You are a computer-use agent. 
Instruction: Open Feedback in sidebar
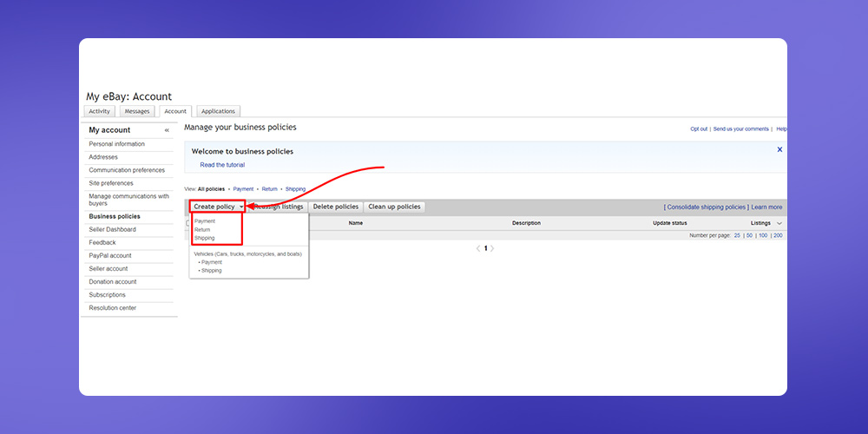pos(102,242)
